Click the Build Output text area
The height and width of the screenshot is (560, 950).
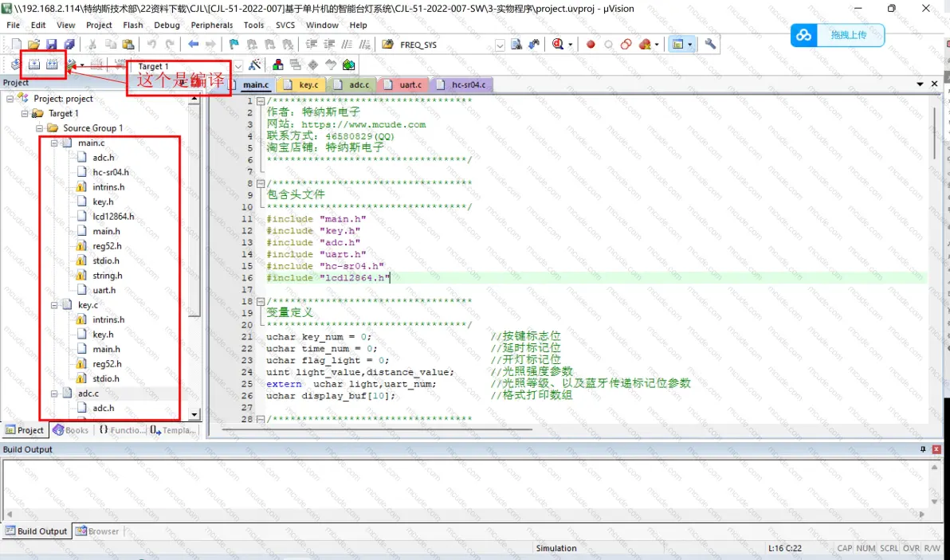pyautogui.click(x=465, y=484)
